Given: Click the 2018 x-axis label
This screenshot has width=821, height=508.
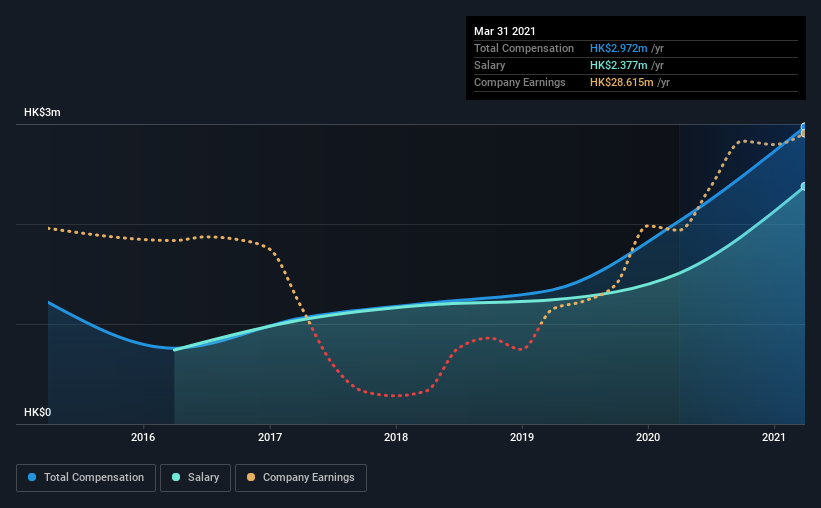Looking at the screenshot, I should pos(396,437).
